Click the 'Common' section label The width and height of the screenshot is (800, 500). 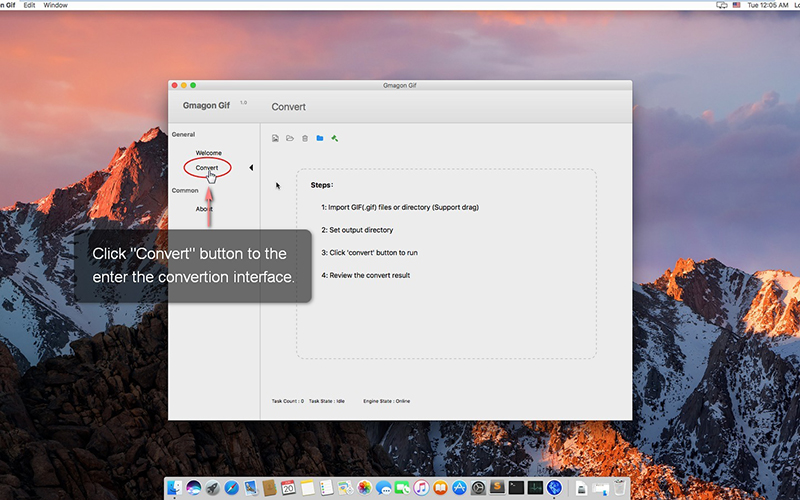tap(185, 190)
